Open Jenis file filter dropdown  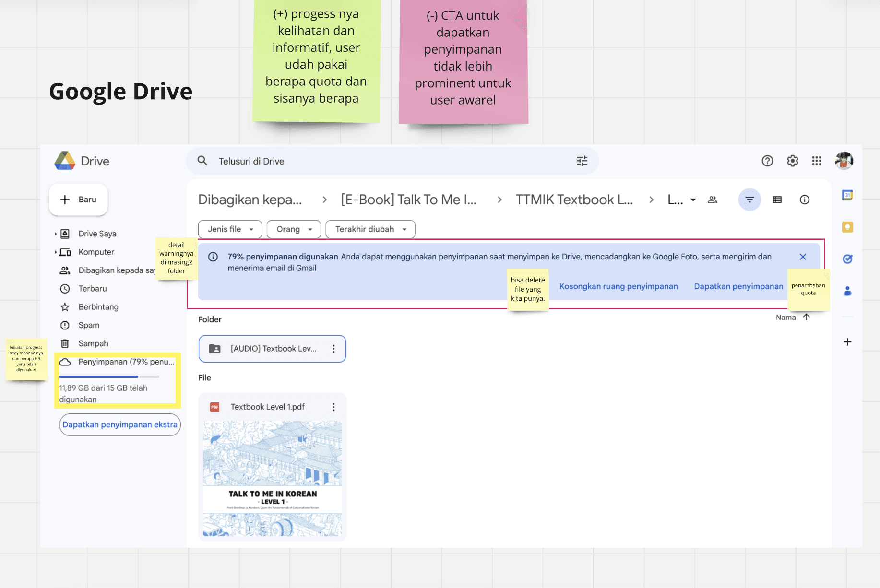pos(230,229)
